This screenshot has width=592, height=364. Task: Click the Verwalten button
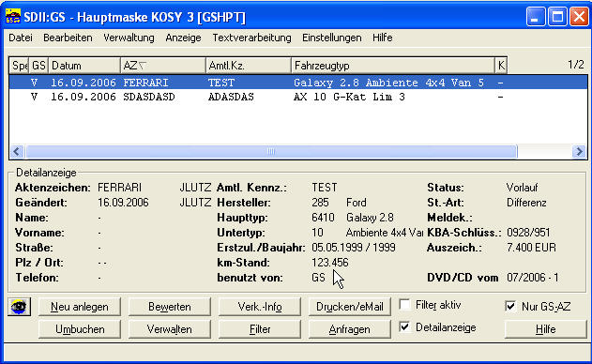coord(170,329)
